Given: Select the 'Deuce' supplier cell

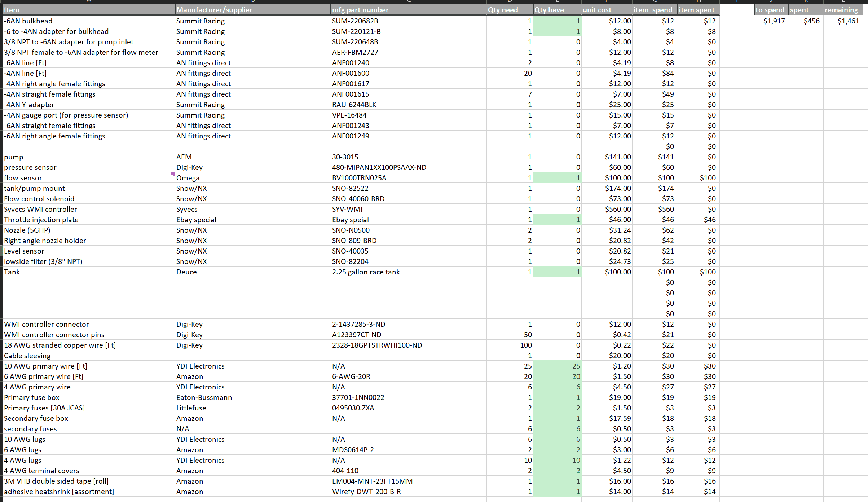Looking at the screenshot, I should click(253, 272).
